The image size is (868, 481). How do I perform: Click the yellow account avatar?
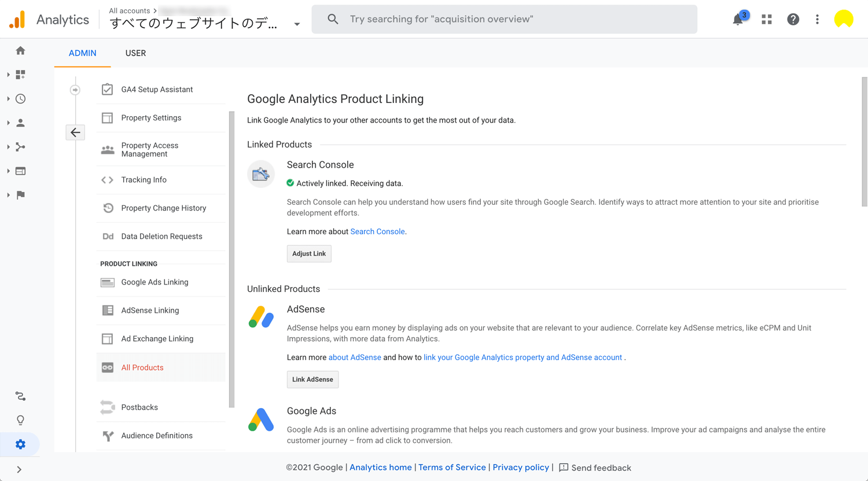(x=844, y=19)
